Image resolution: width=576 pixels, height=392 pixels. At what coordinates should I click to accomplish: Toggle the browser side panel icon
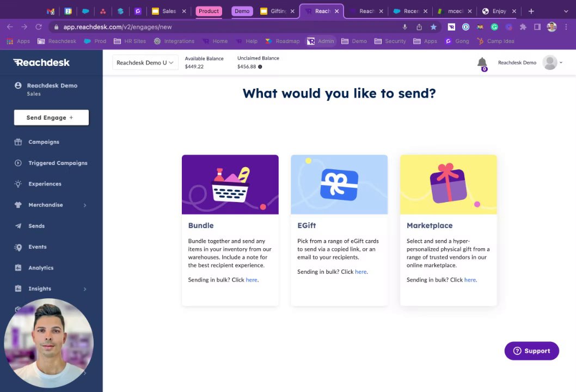coord(537,27)
